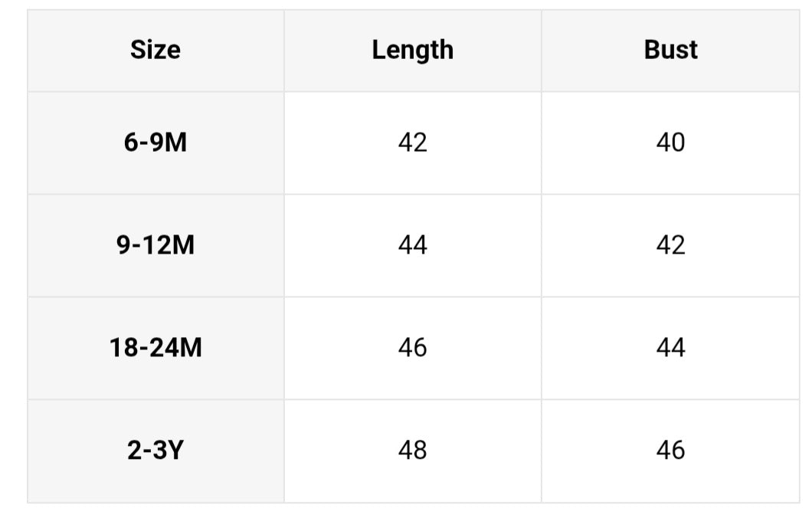Viewport: 812px width, 508px height.
Task: Click the Length value for 2-3Y
Action: (412, 450)
